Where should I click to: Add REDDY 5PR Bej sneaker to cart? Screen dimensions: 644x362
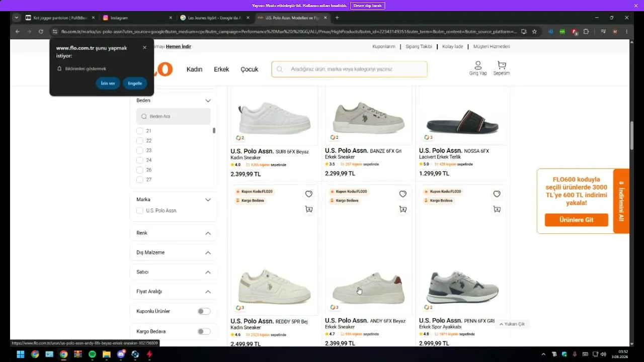(309, 209)
